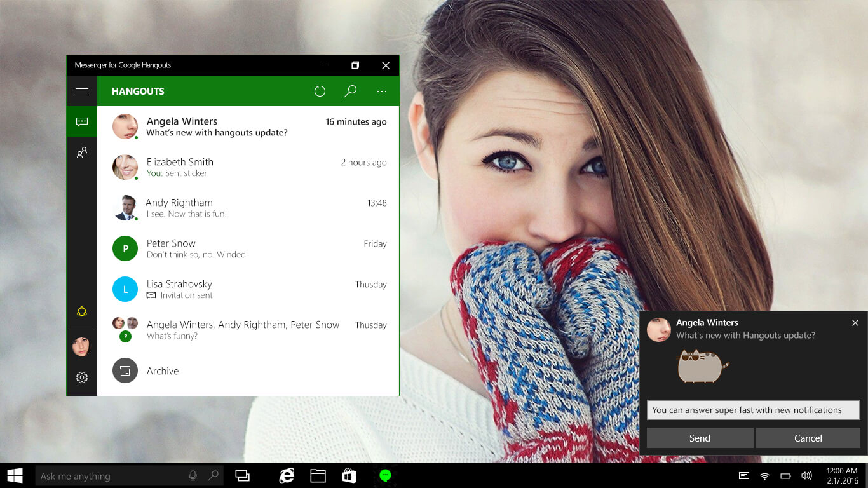868x488 pixels.
Task: Click the Archive box icon
Action: [125, 370]
